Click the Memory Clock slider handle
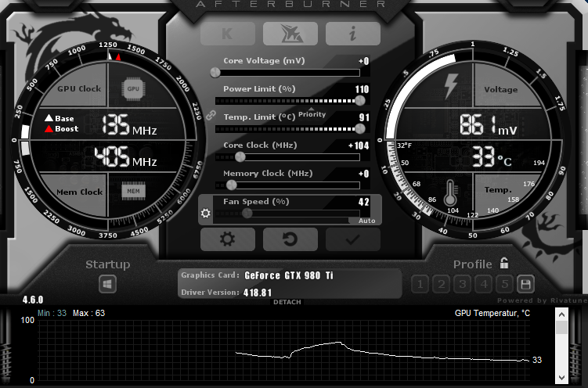Image resolution: width=588 pixels, height=388 pixels. pyautogui.click(x=232, y=185)
